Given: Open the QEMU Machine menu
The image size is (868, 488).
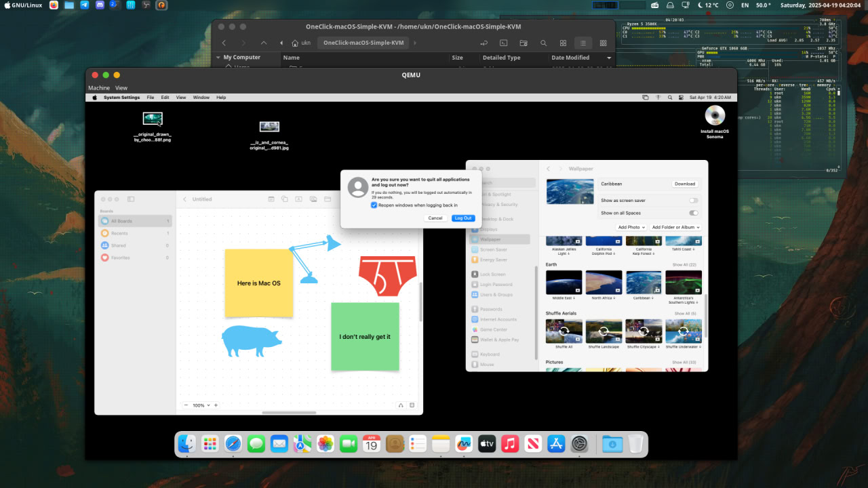Looking at the screenshot, I should [98, 88].
